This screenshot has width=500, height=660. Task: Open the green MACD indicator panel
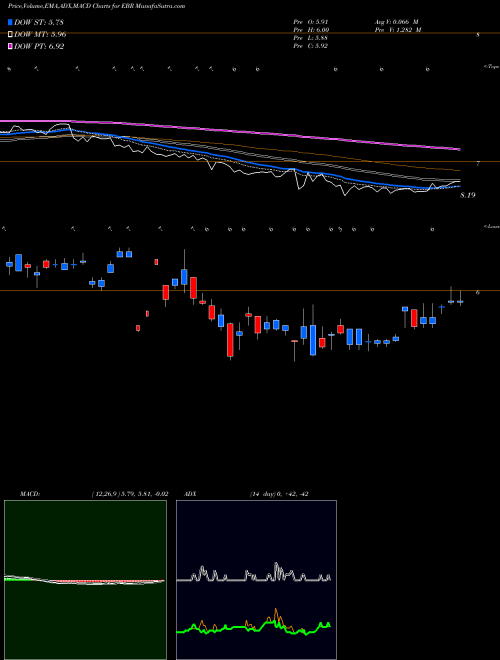coord(85,580)
